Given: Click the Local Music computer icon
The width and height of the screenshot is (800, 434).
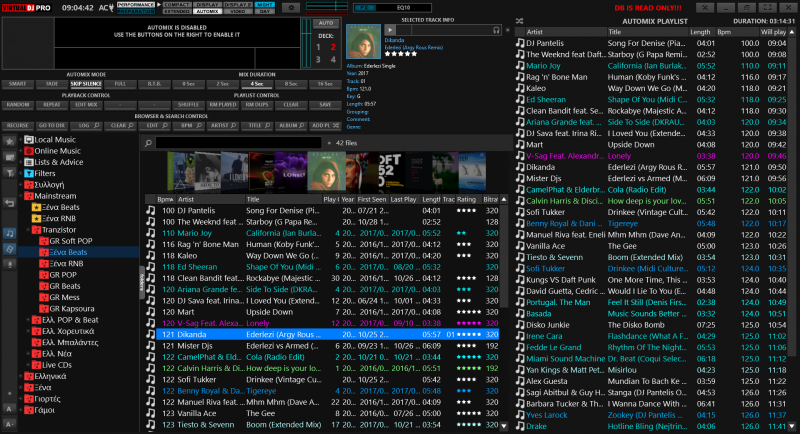Looking at the screenshot, I should pyautogui.click(x=29, y=140).
